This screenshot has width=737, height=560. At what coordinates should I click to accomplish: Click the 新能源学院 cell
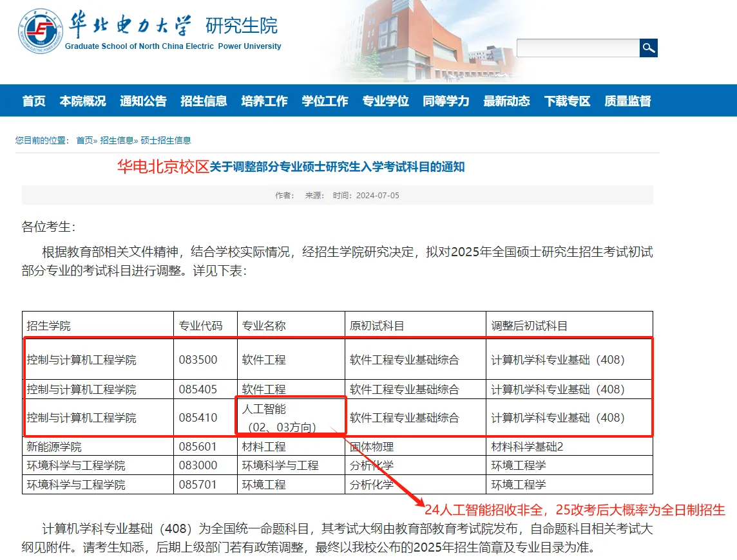coord(98,446)
